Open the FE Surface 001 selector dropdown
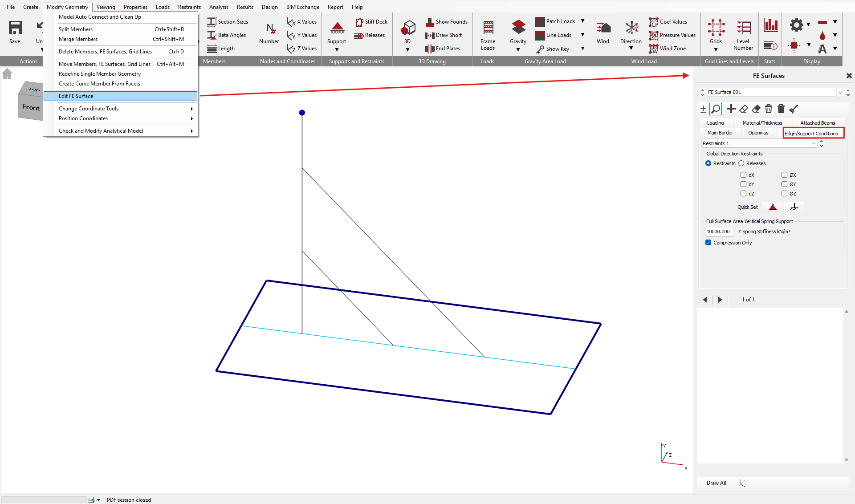This screenshot has height=504, width=855. pyautogui.click(x=840, y=92)
